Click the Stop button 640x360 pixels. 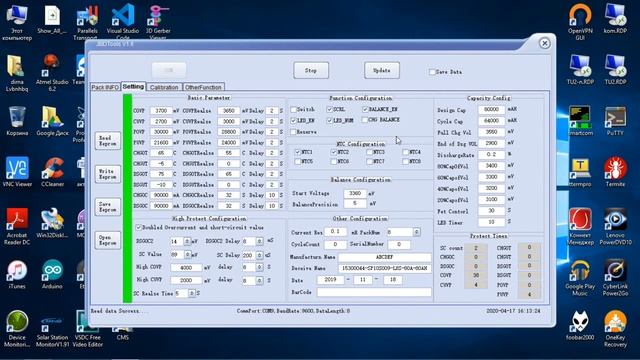311,71
